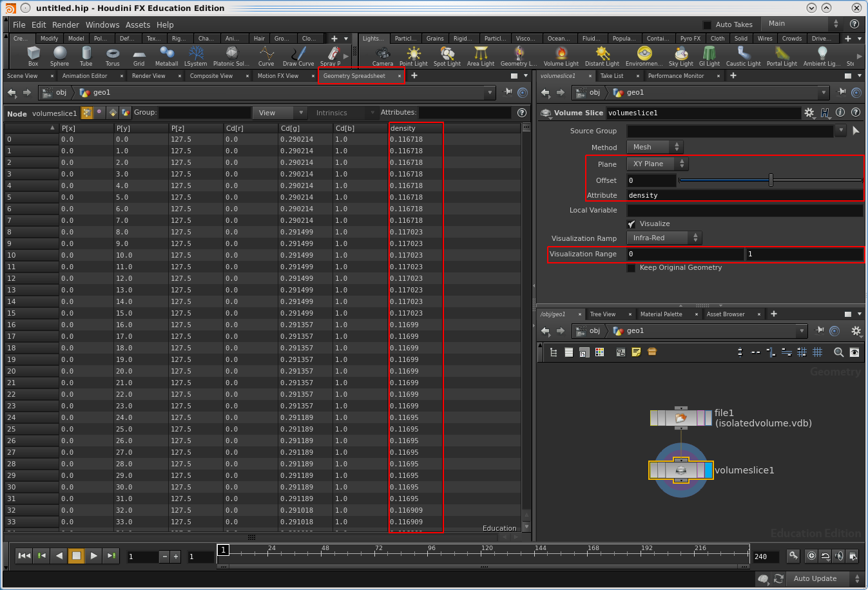Open the Render menu
This screenshot has height=590, width=868.
(x=65, y=25)
